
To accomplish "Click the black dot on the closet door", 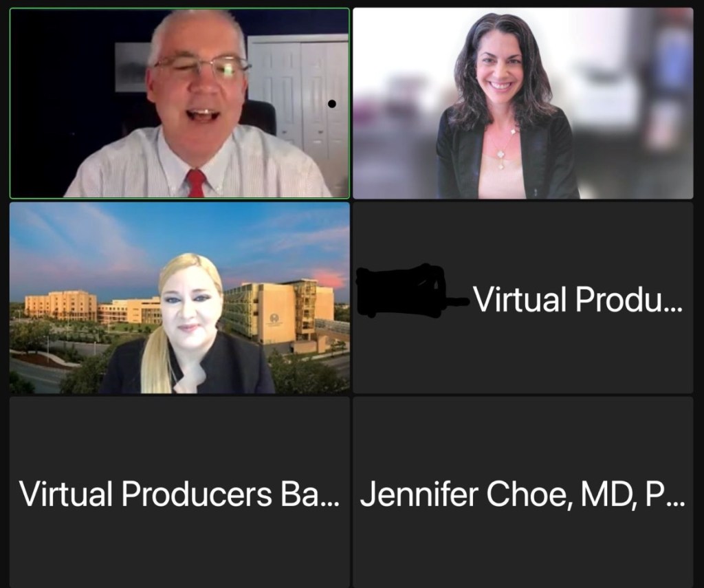I will [332, 104].
